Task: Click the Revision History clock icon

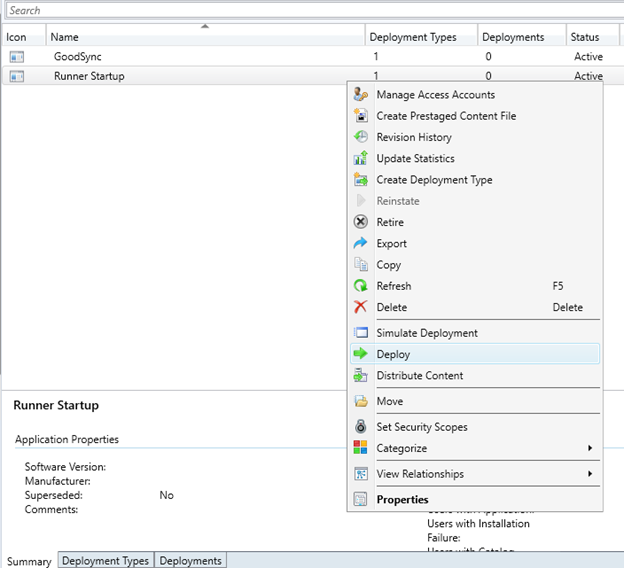Action: coord(361,137)
